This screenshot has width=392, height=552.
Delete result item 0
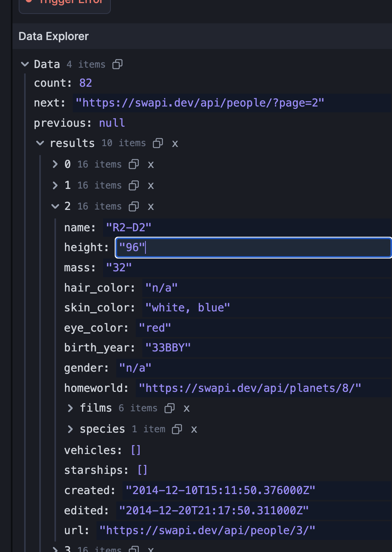(x=151, y=165)
